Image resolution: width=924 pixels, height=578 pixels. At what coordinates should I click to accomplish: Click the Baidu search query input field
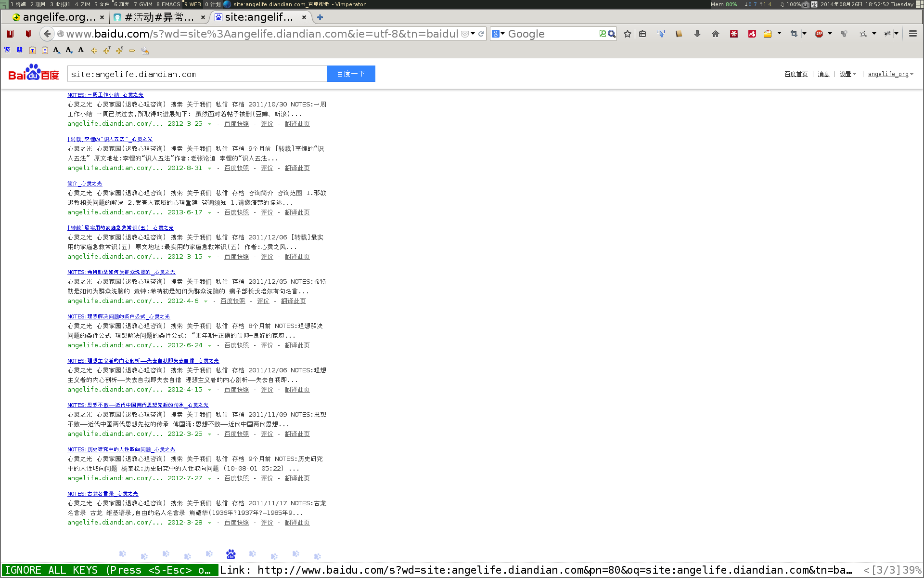197,74
